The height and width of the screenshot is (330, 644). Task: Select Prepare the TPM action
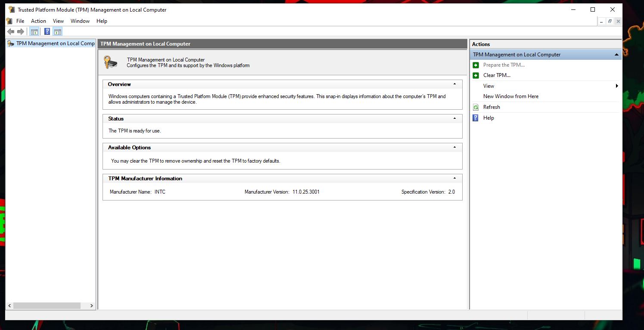pyautogui.click(x=504, y=65)
